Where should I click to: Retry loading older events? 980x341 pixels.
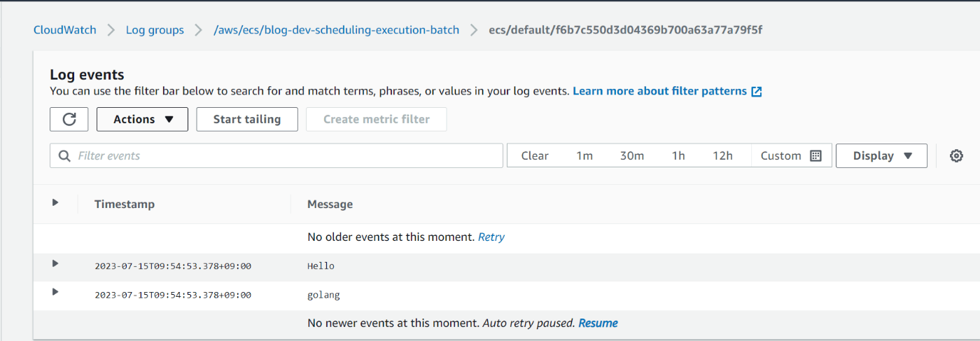[x=491, y=237]
